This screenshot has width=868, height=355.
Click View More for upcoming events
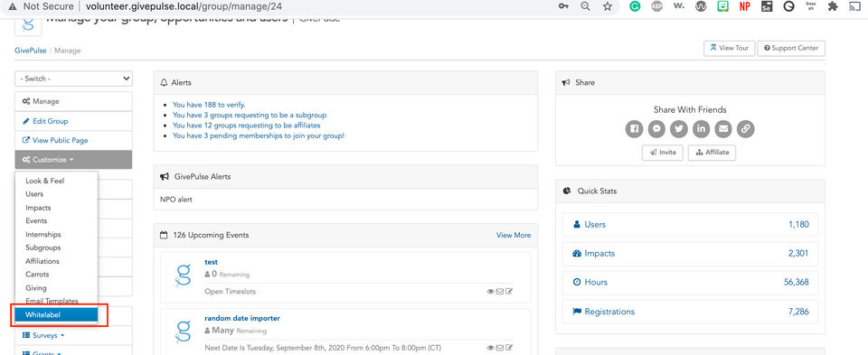click(x=514, y=235)
